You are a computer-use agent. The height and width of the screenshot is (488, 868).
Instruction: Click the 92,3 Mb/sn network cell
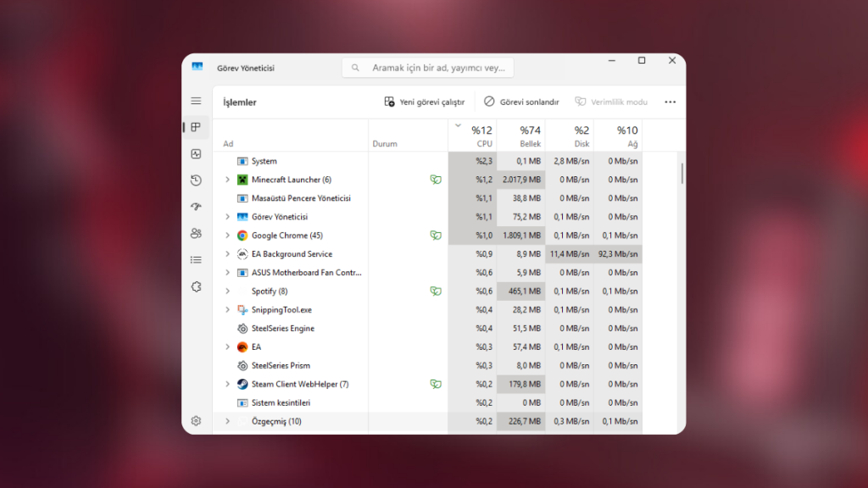(618, 254)
